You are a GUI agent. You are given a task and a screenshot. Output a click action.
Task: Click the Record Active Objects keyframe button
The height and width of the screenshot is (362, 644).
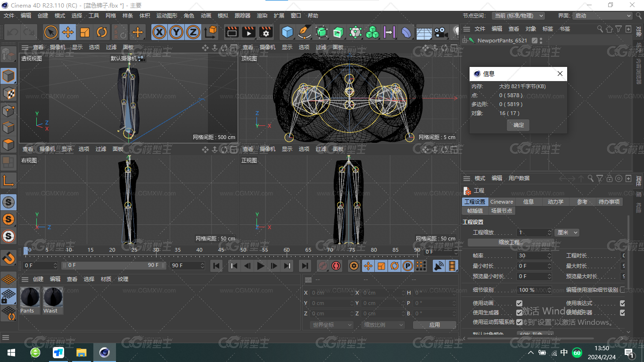(x=323, y=266)
